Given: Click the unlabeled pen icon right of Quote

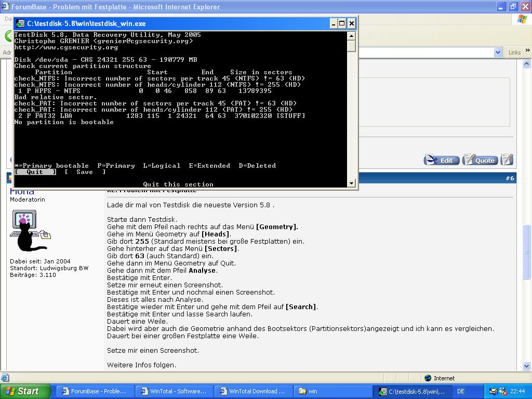Looking at the screenshot, I should point(507,160).
